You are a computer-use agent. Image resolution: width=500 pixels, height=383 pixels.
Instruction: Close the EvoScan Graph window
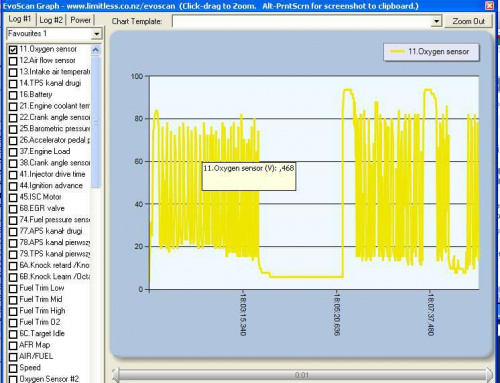coord(489,6)
